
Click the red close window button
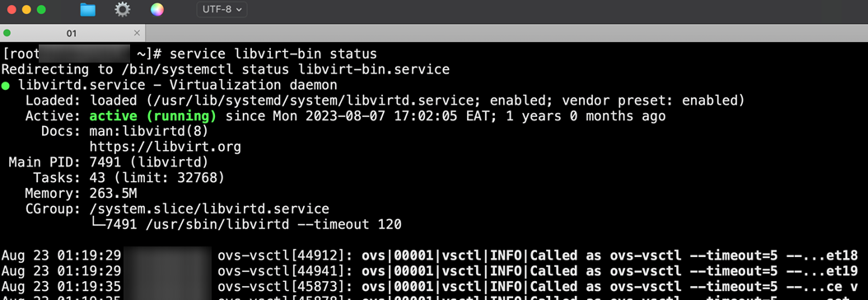click(11, 10)
